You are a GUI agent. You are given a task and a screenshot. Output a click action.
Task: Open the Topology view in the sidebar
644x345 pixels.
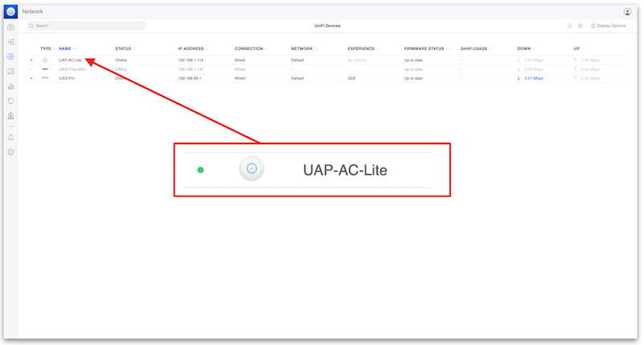tap(10, 42)
